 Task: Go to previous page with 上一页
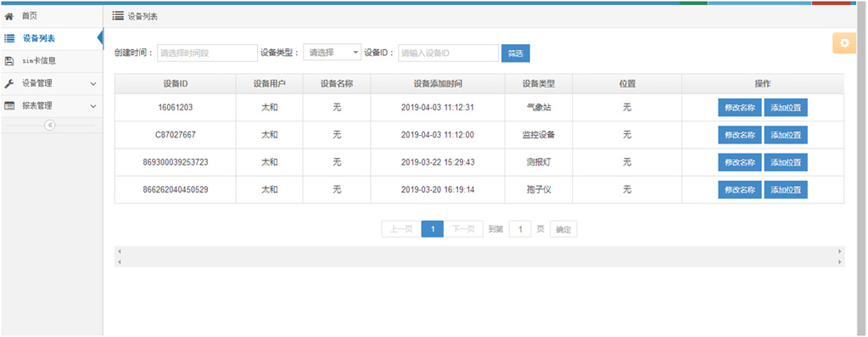tap(401, 229)
